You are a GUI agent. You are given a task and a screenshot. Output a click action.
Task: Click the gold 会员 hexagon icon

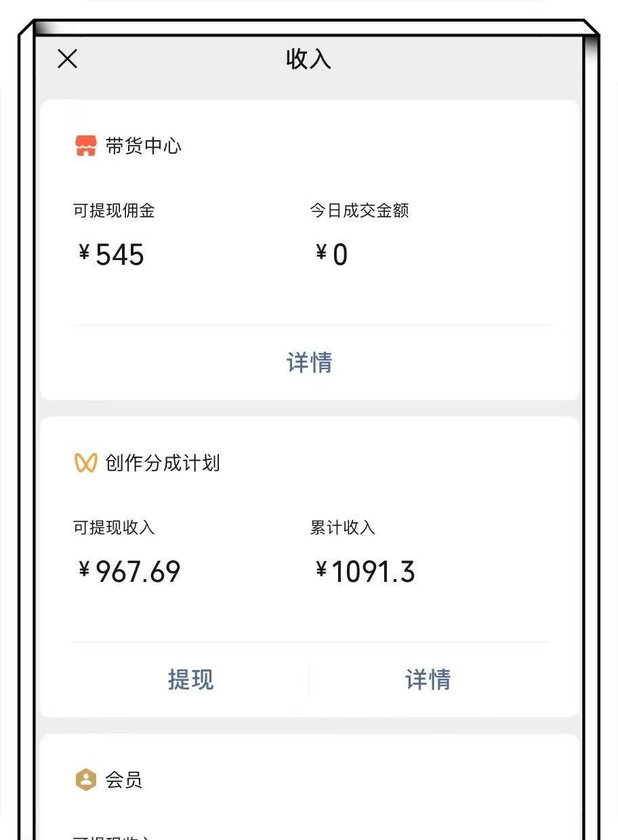(x=85, y=780)
